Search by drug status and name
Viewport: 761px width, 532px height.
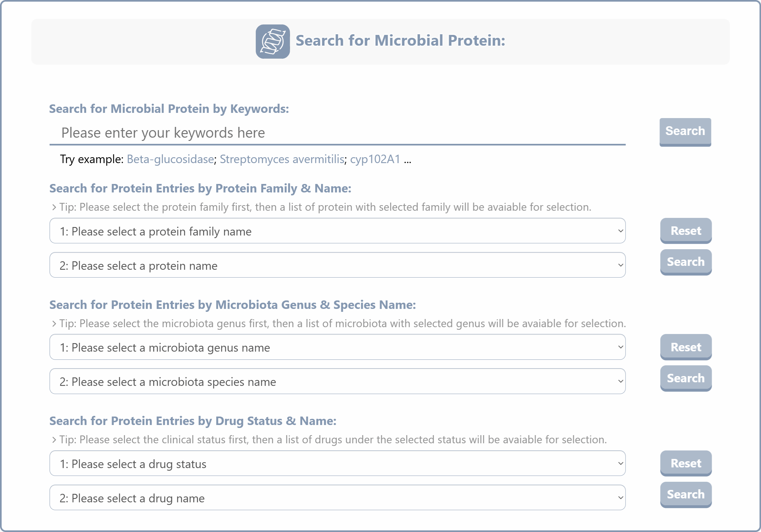[686, 495]
